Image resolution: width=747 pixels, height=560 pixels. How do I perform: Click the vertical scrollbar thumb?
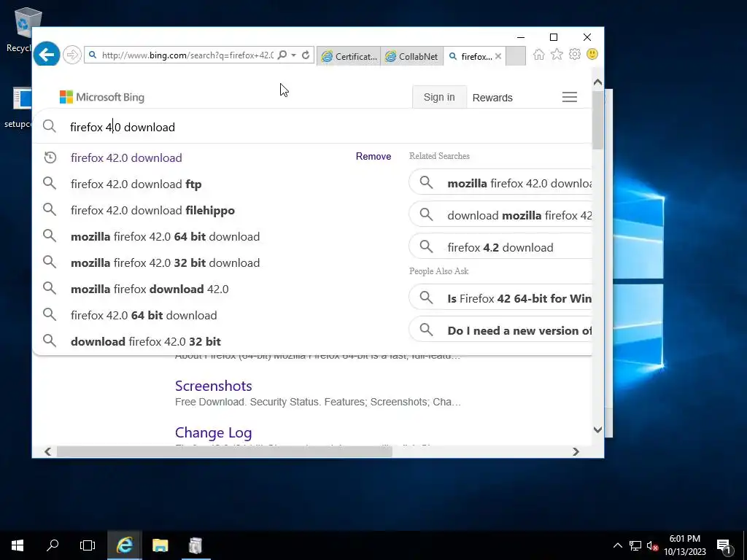pyautogui.click(x=598, y=119)
